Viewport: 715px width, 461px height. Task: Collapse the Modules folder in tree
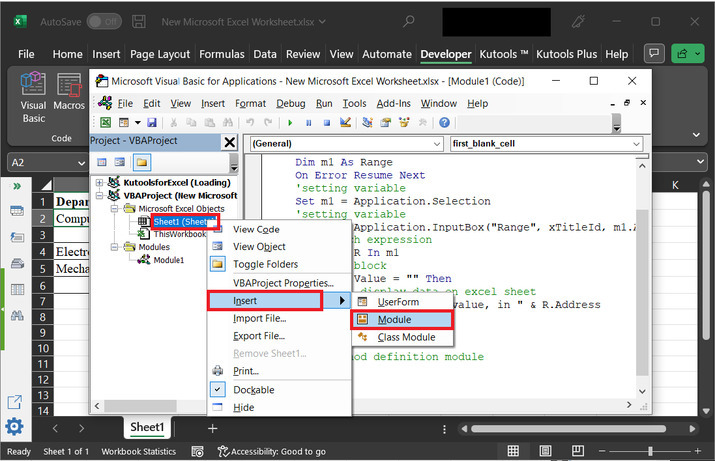click(x=115, y=247)
